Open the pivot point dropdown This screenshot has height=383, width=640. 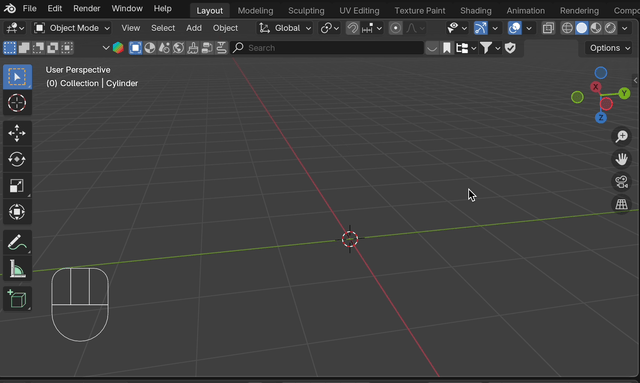tap(330, 28)
